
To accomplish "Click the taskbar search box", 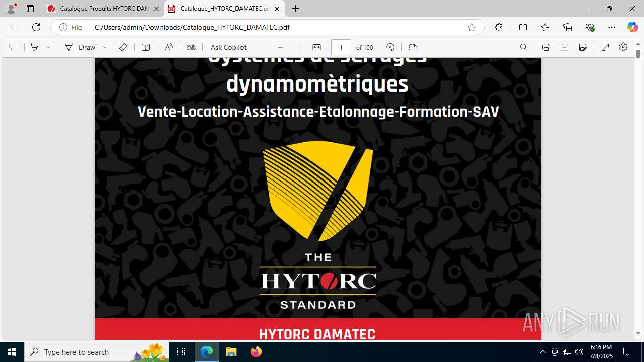I will [97, 352].
